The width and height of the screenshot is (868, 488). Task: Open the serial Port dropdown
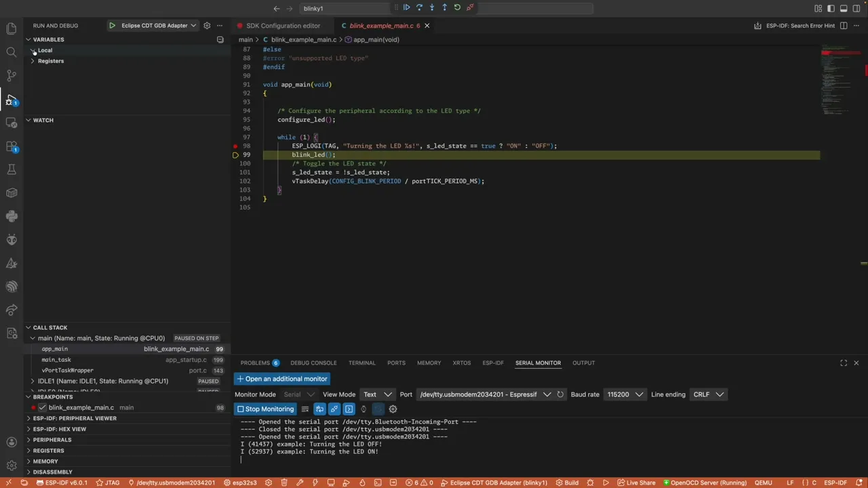pyautogui.click(x=484, y=394)
